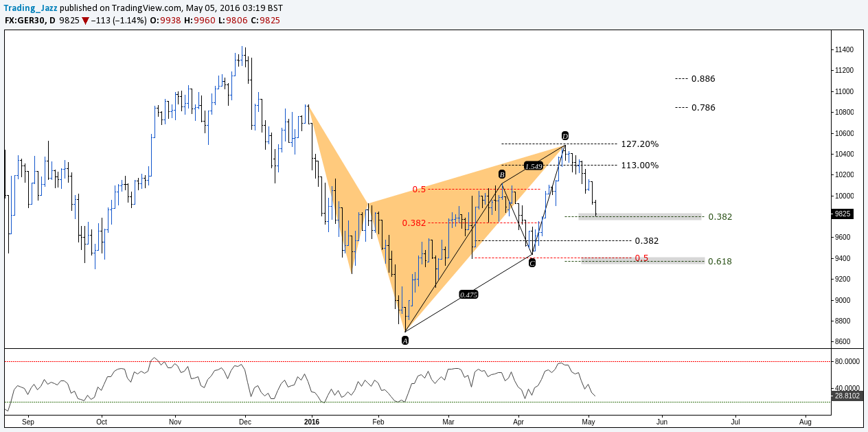Screen dimensions: 868x432
Task: Select the 0.475 ratio label
Action: [468, 294]
